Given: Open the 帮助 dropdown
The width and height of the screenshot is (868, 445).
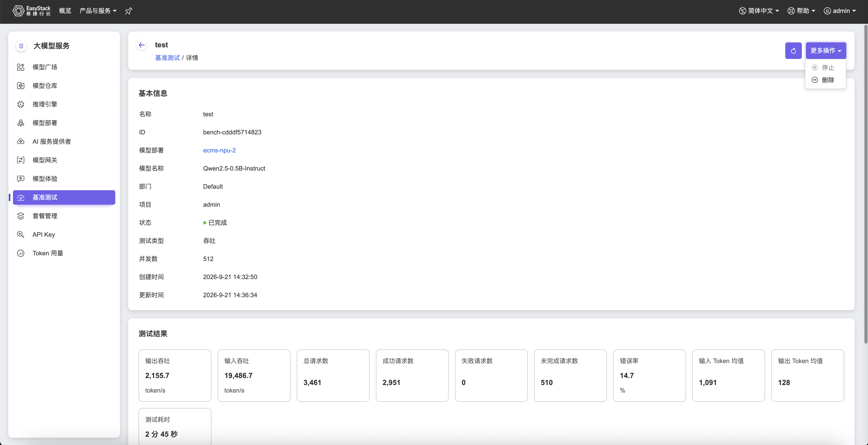Looking at the screenshot, I should tap(801, 11).
